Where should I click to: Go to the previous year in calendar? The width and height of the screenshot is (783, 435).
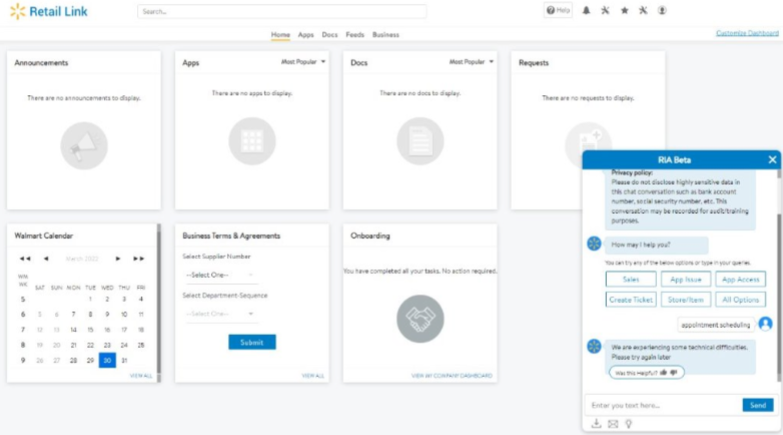pos(25,259)
